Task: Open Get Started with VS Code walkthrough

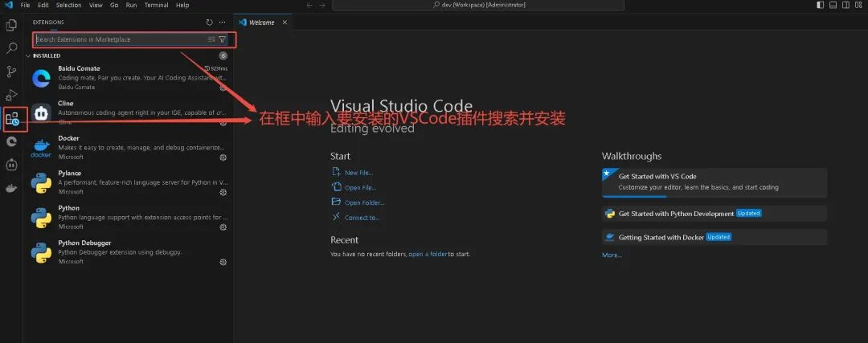Action: click(714, 182)
